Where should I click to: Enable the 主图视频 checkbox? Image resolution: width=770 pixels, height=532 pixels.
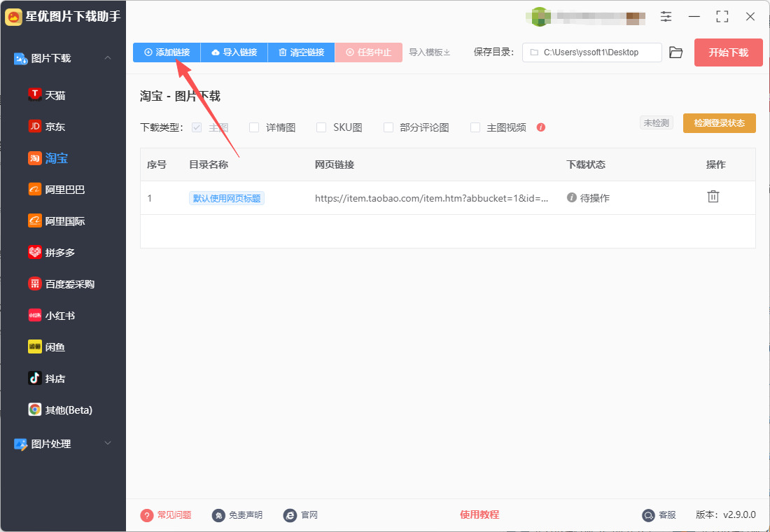coord(475,127)
